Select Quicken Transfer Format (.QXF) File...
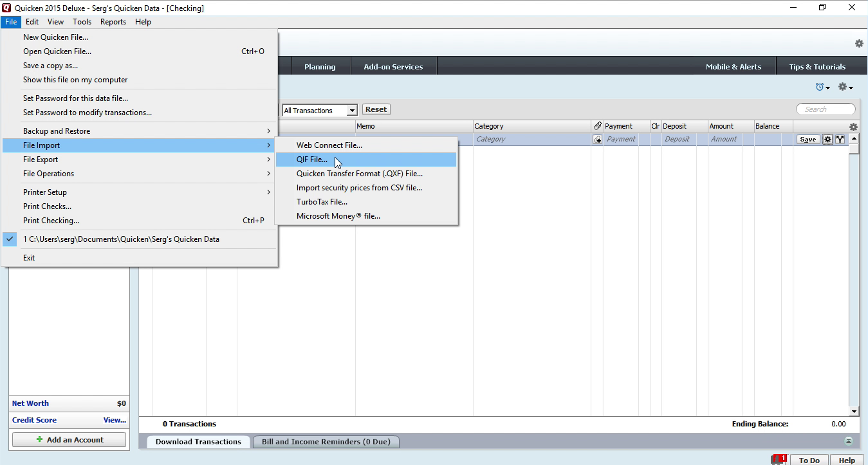Screen dimensions: 868x465 (366, 174)
